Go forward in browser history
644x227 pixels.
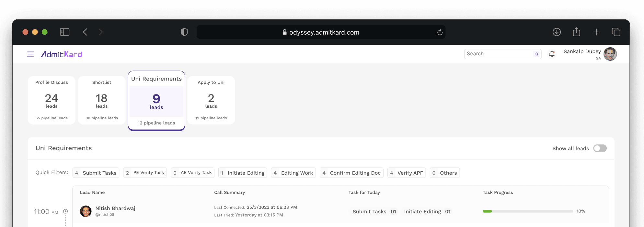(x=101, y=32)
